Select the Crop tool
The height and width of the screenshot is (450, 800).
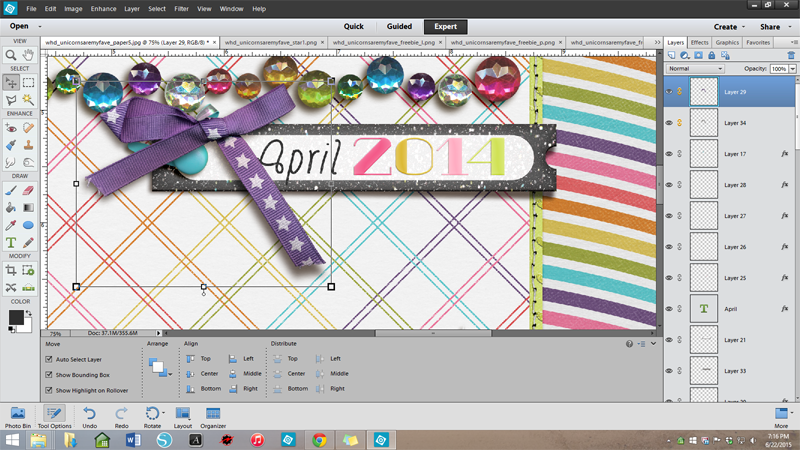[11, 270]
